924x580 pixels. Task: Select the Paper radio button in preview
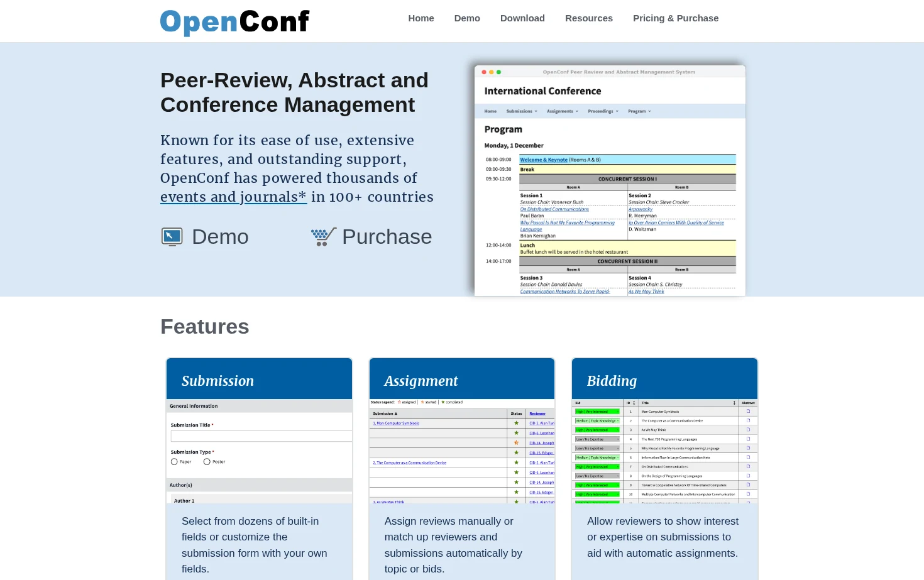[174, 462]
